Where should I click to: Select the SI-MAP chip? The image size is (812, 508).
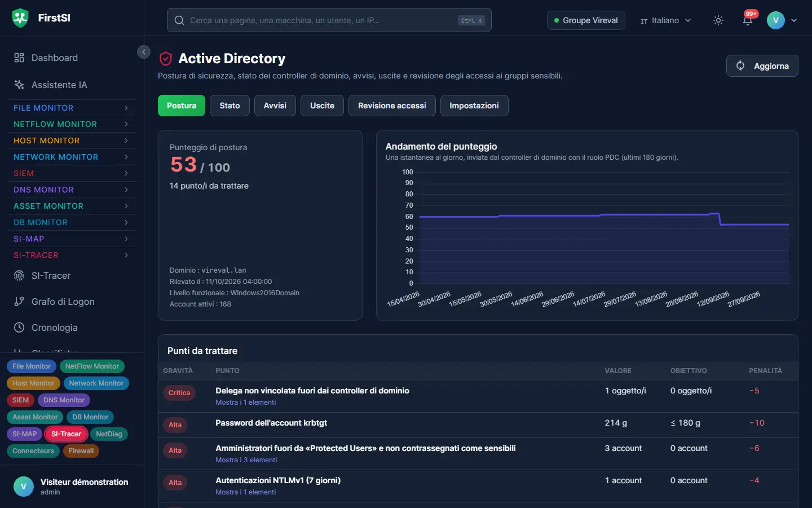pos(25,434)
